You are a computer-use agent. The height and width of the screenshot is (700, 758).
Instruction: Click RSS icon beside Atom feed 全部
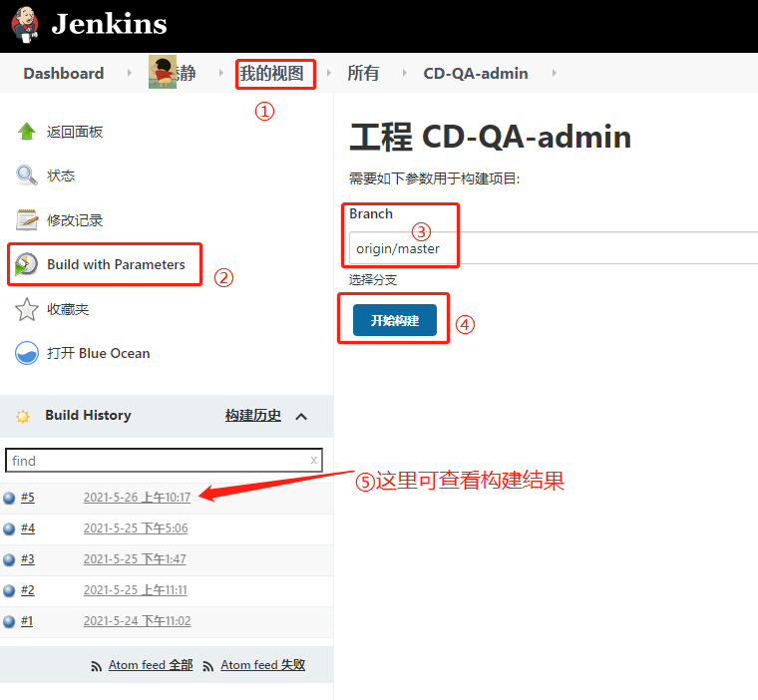96,667
